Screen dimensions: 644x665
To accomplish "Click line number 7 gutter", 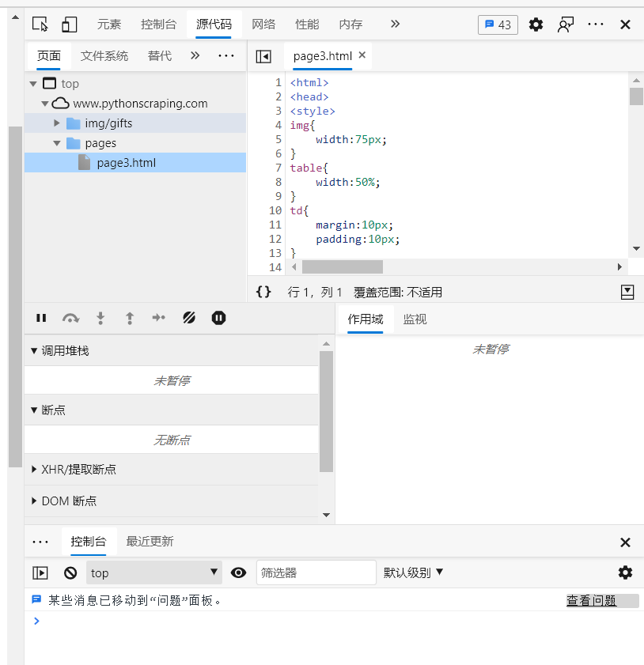I will (x=278, y=168).
